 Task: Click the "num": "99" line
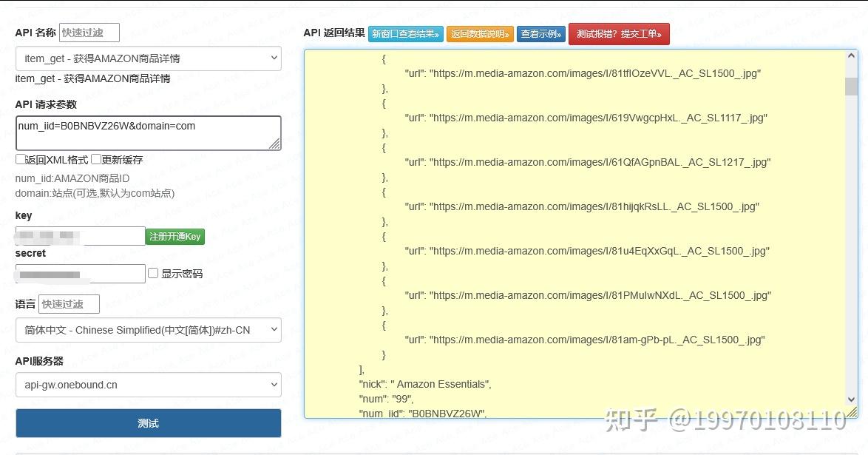387,399
